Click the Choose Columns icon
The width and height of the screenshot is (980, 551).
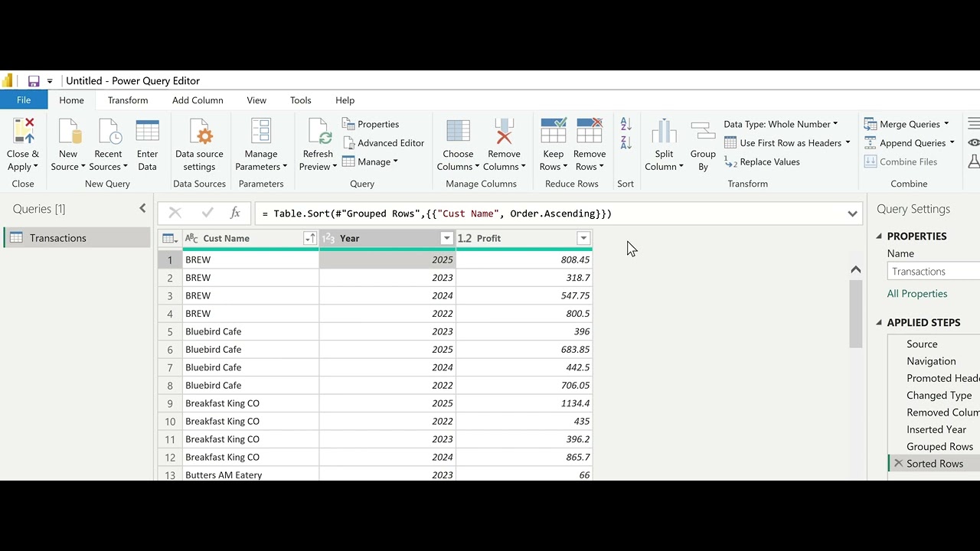(x=458, y=131)
